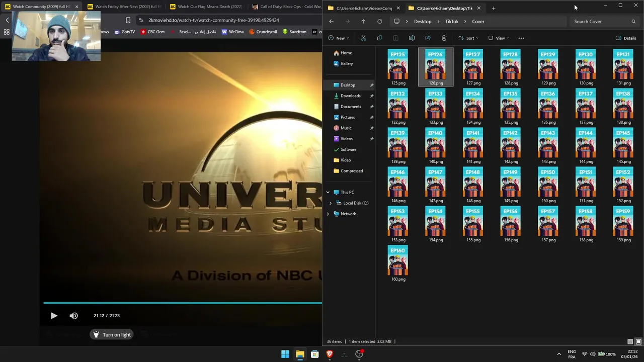The image size is (644, 362).
Task: Open a new File Explorer tab
Action: pos(493,8)
